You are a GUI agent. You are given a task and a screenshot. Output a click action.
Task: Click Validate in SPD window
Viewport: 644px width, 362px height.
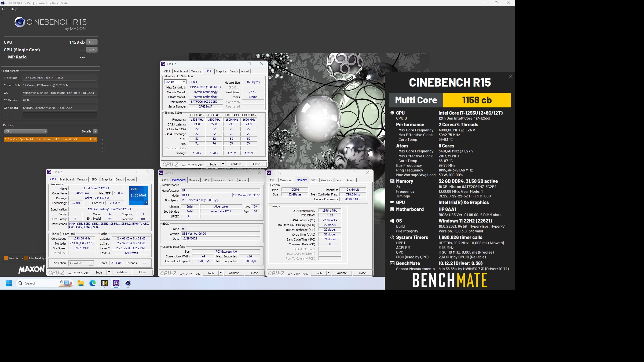click(x=236, y=164)
